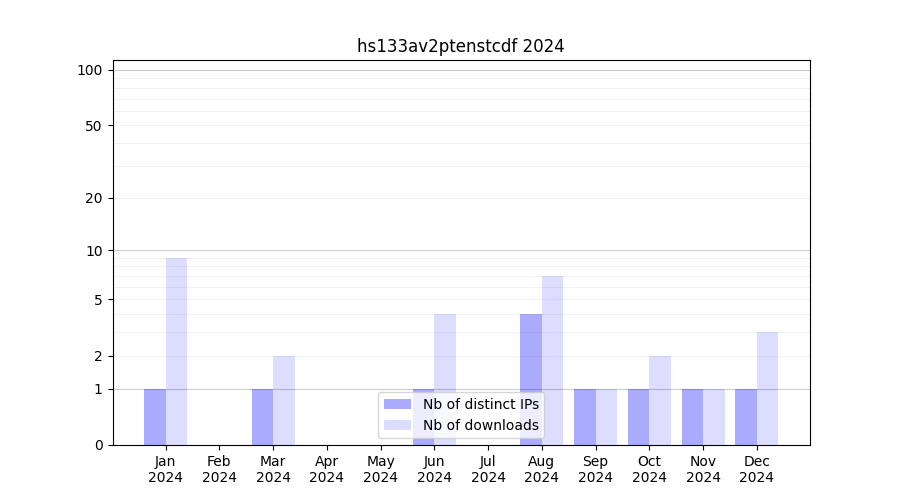Select the March 2024 downloads bar
Image resolution: width=900 pixels, height=500 pixels.
(284, 400)
